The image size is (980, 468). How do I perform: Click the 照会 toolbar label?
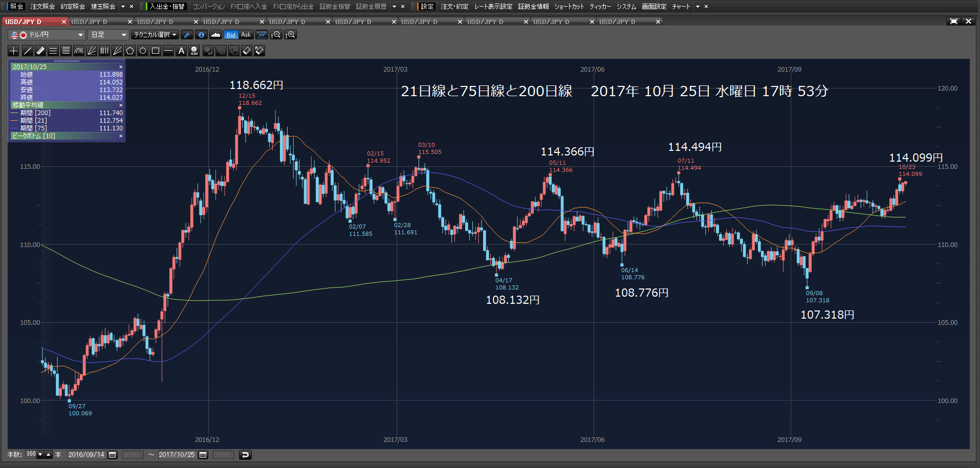[17, 7]
